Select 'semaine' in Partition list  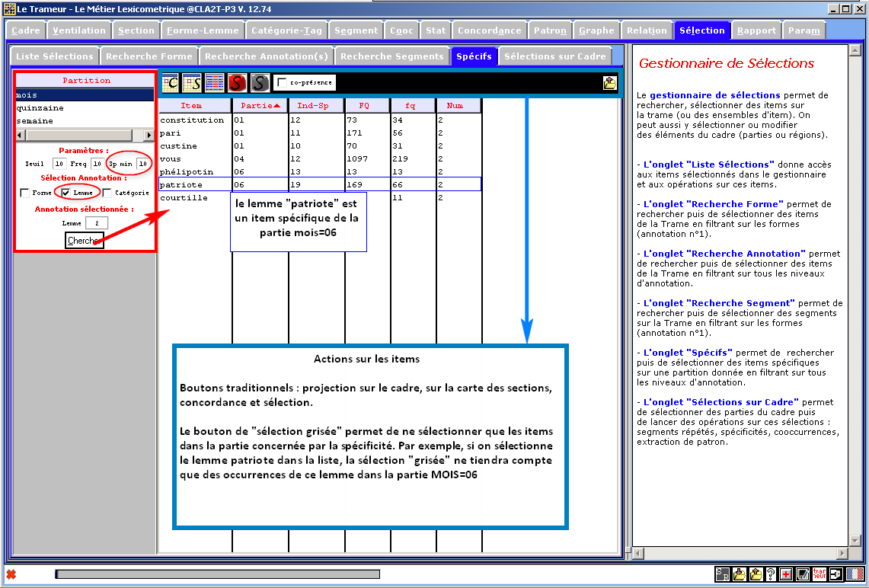tap(85, 121)
